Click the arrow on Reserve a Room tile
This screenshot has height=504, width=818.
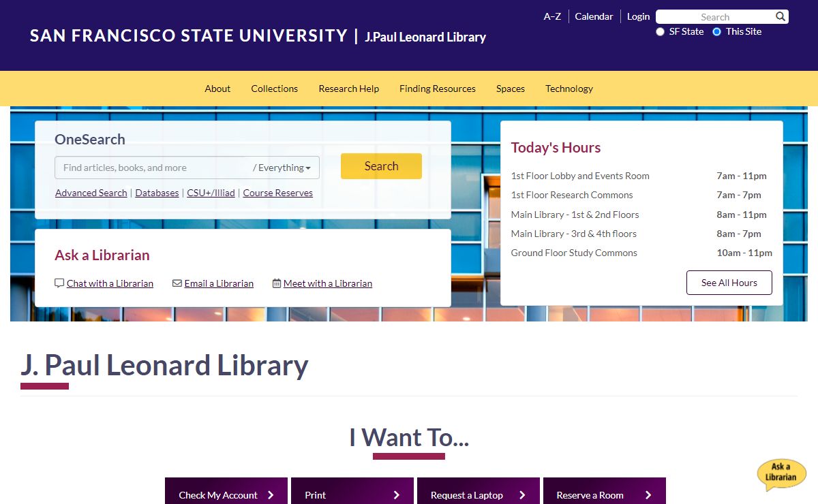tap(648, 495)
